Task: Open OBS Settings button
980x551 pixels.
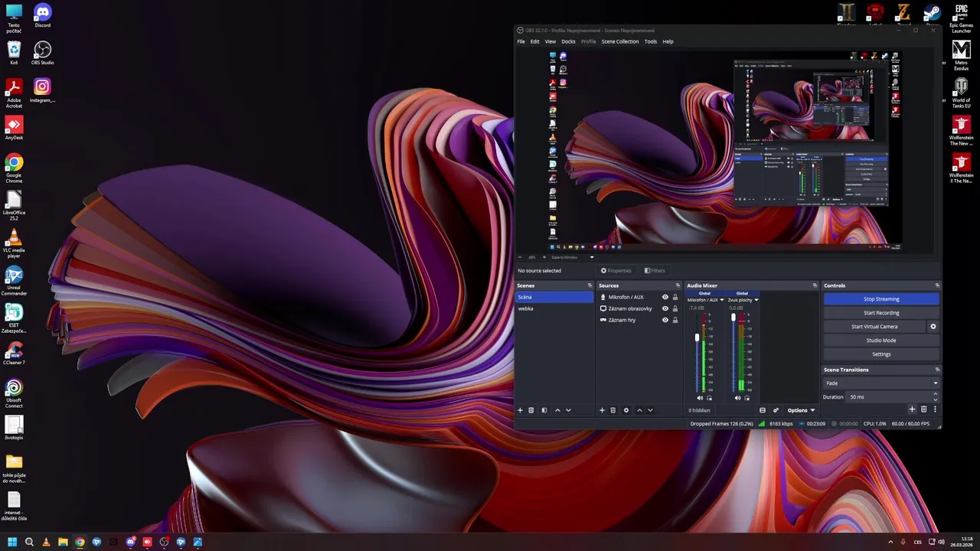Action: 881,354
